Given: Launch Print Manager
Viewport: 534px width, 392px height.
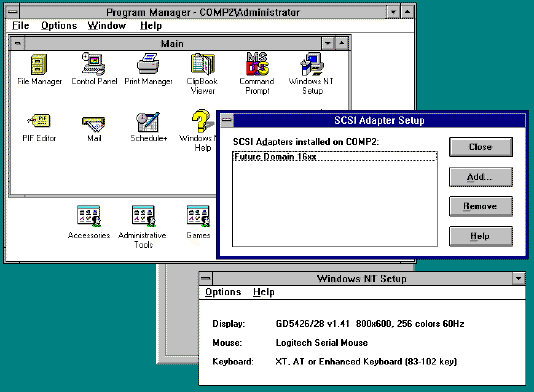Looking at the screenshot, I should [x=148, y=64].
